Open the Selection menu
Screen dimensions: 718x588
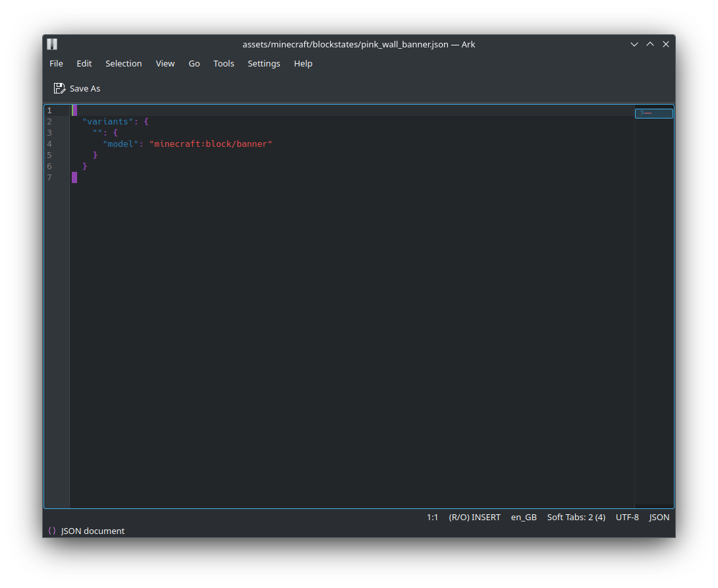[124, 64]
